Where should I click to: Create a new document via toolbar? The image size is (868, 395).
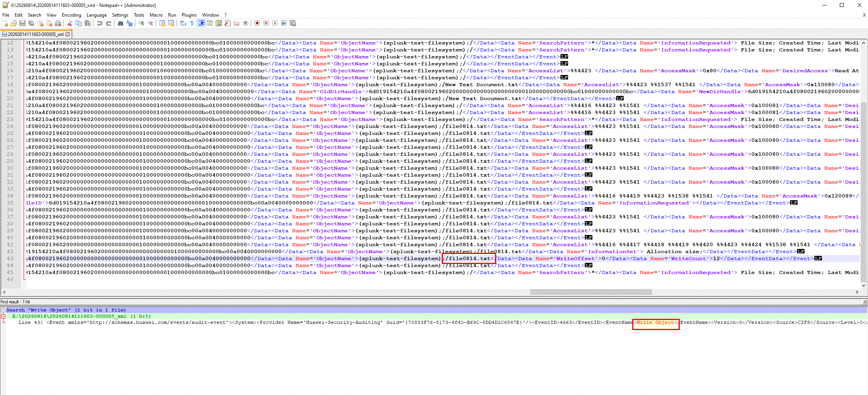click(5, 23)
